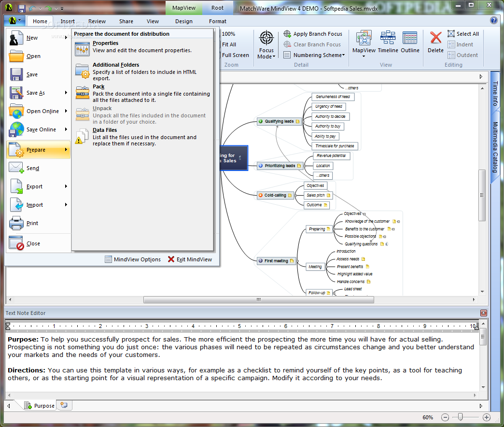Open the MapView layout dropdown arrow
The height and width of the screenshot is (427, 504).
(x=364, y=56)
